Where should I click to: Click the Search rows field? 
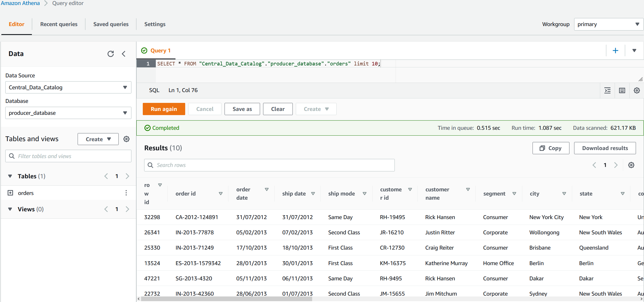tap(269, 165)
